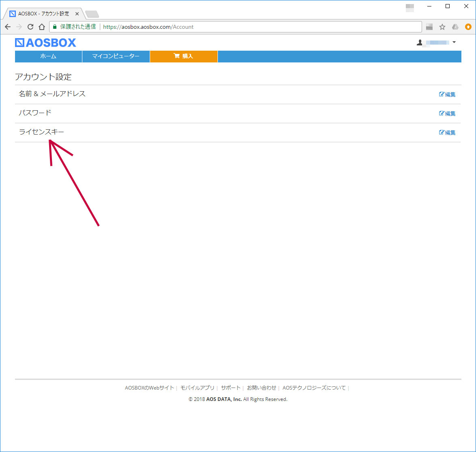
Task: Click the user profile silhouette icon
Action: pyautogui.click(x=420, y=43)
